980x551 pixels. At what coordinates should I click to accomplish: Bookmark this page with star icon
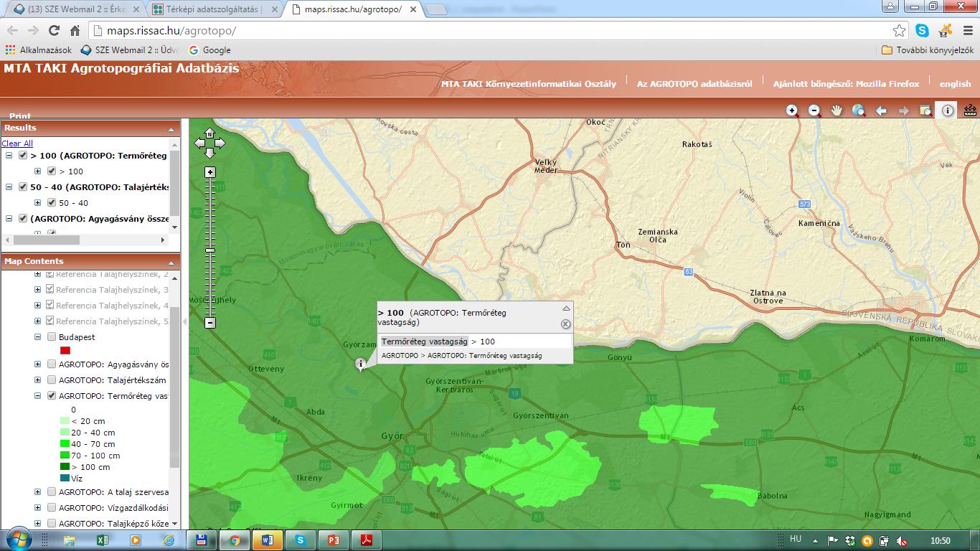click(899, 30)
